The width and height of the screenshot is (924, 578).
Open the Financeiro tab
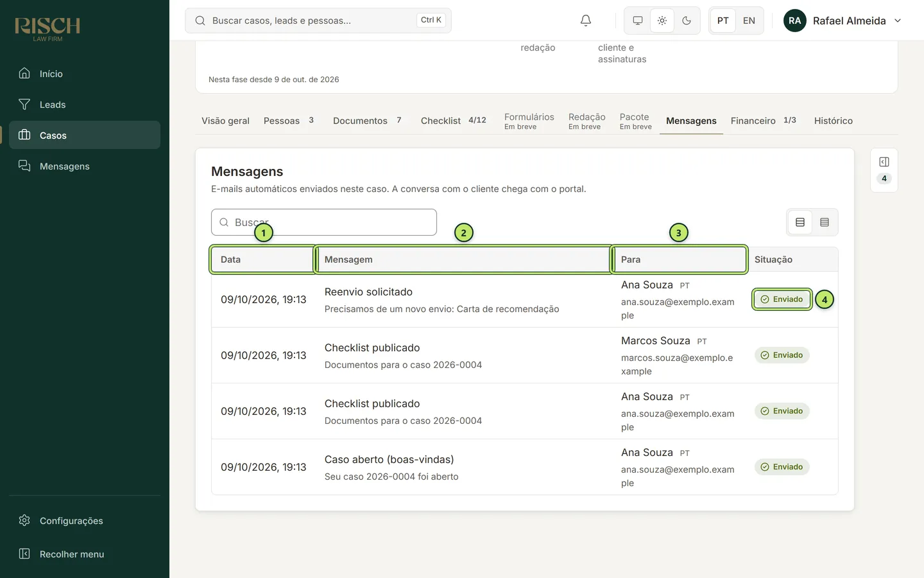763,121
